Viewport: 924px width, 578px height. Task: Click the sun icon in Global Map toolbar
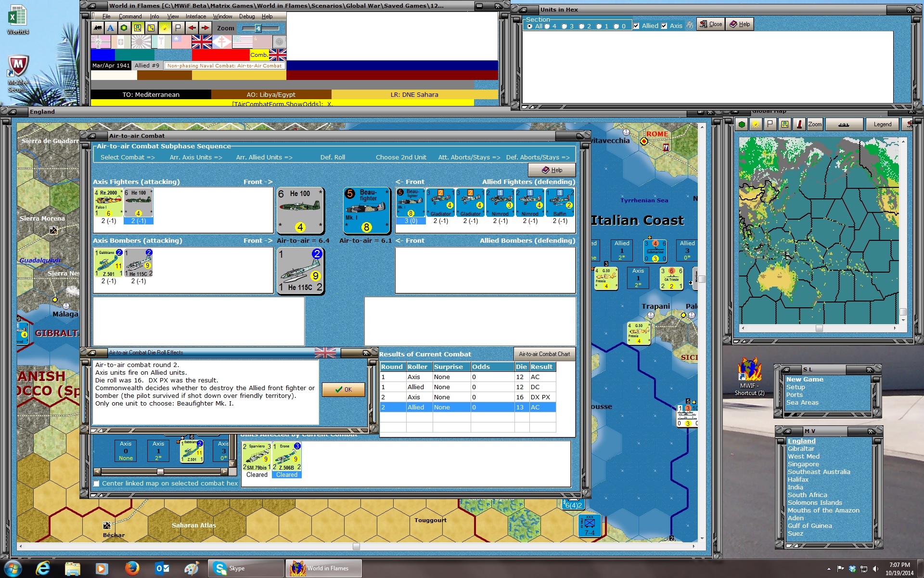coord(756,124)
